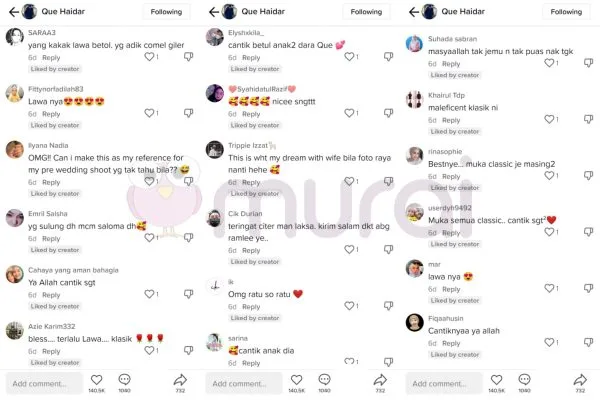Thumbs down Cik Durian's comment
This screenshot has height=400, width=600.
[388, 250]
